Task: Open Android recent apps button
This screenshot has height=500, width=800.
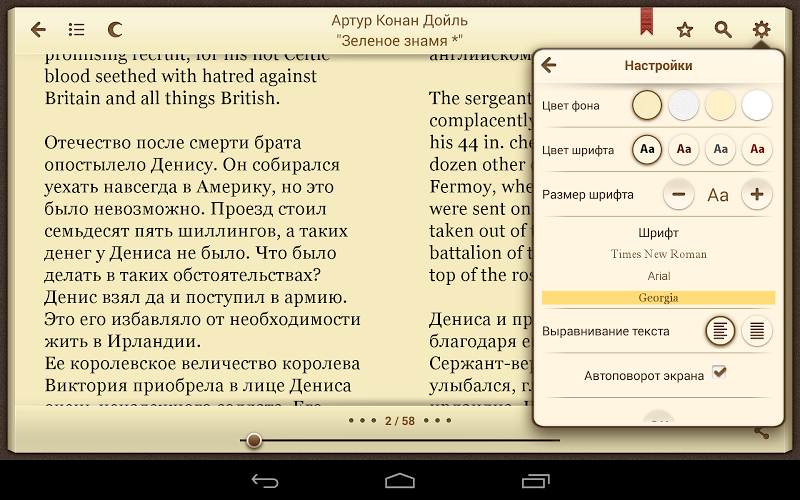Action: [536, 481]
